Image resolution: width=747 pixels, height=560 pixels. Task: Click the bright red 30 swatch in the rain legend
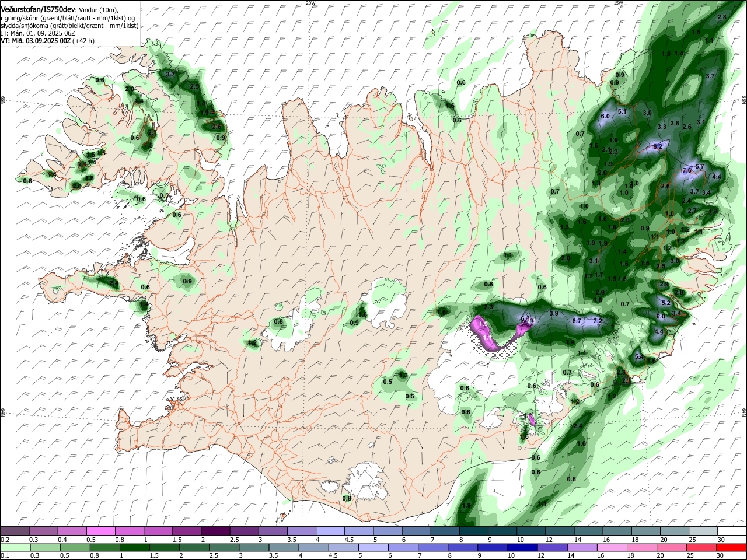(x=731, y=548)
